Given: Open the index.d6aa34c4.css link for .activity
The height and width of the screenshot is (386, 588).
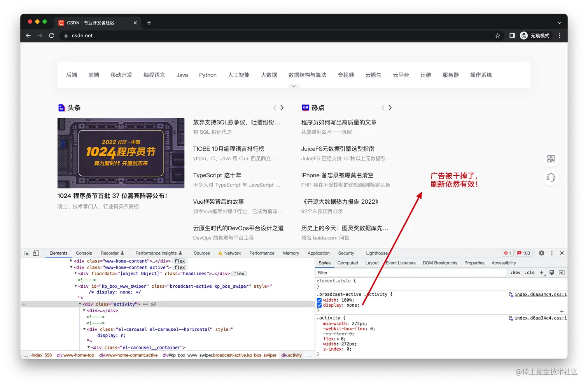Looking at the screenshot, I should 541,318.
